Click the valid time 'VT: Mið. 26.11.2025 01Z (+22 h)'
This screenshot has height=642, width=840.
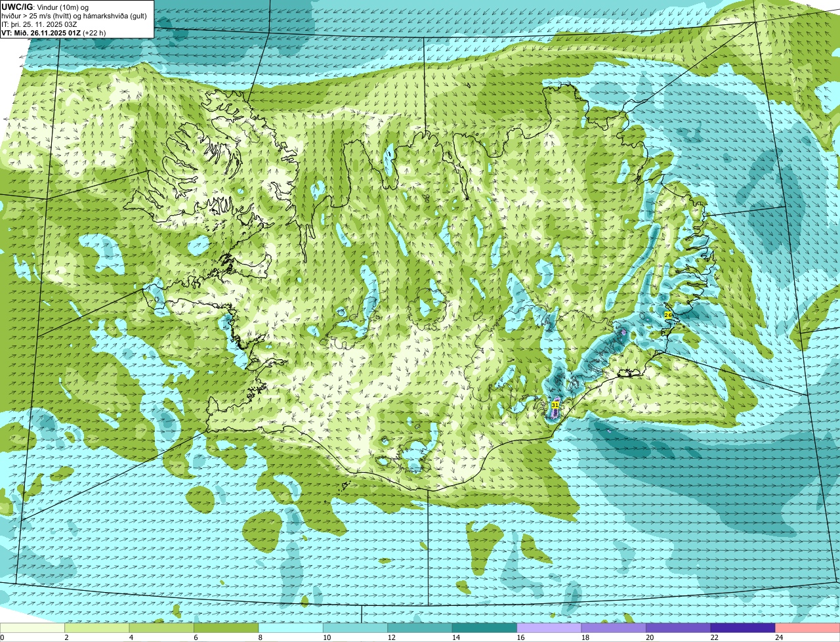(54, 33)
